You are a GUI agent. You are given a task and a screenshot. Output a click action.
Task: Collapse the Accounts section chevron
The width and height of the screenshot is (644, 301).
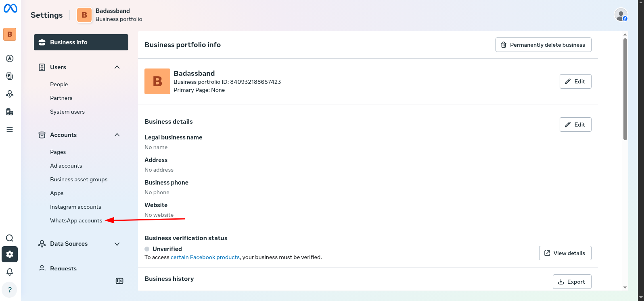(117, 135)
